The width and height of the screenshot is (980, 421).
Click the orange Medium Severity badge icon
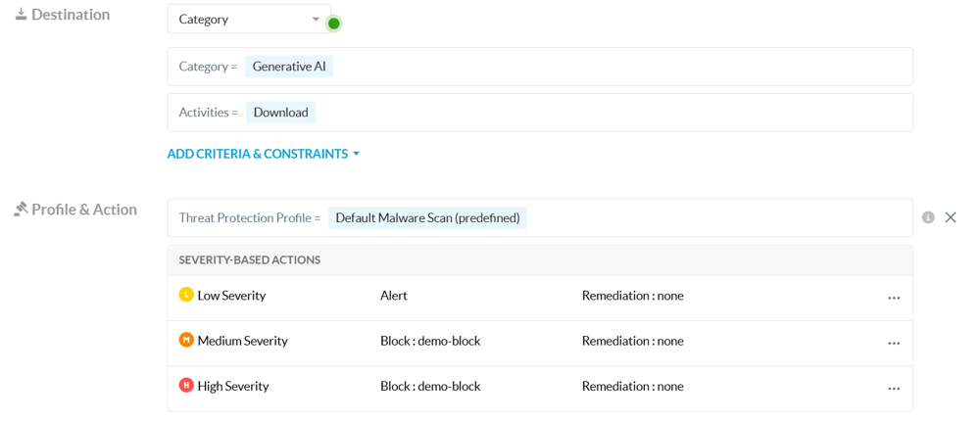point(186,341)
